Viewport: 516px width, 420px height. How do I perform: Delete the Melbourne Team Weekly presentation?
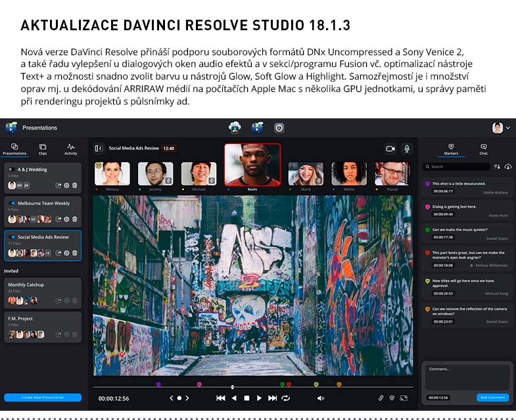75,219
